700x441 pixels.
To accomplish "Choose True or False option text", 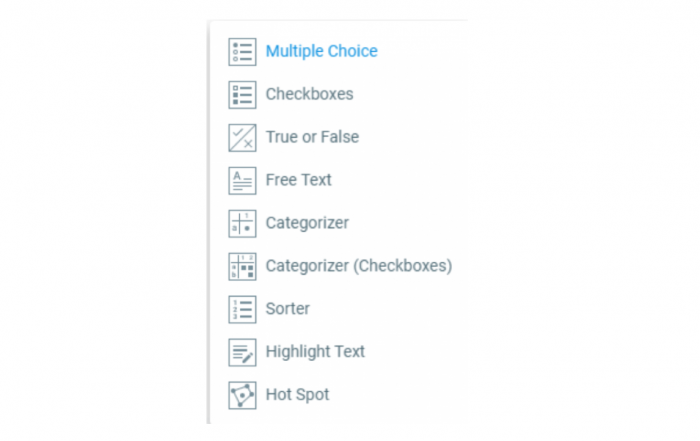I will 312,137.
